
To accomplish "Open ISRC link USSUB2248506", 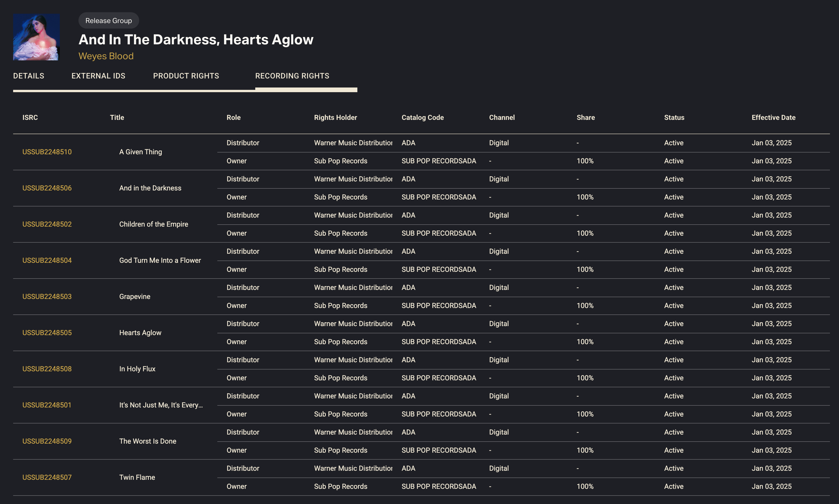I will coord(47,188).
